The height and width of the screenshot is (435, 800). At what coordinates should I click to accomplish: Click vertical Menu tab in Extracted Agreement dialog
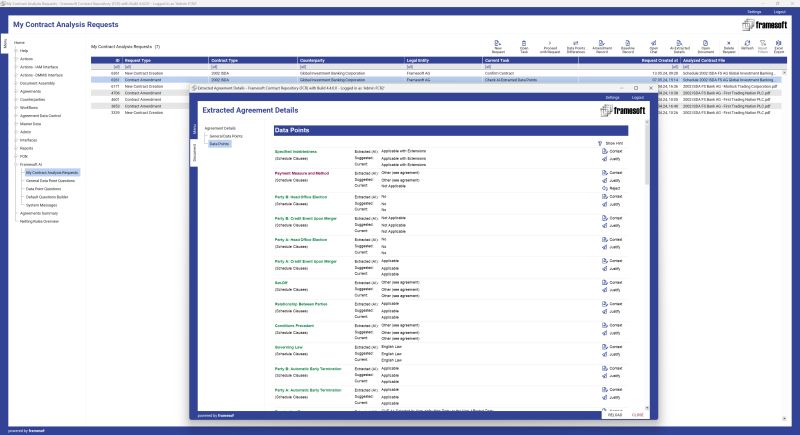[194, 130]
